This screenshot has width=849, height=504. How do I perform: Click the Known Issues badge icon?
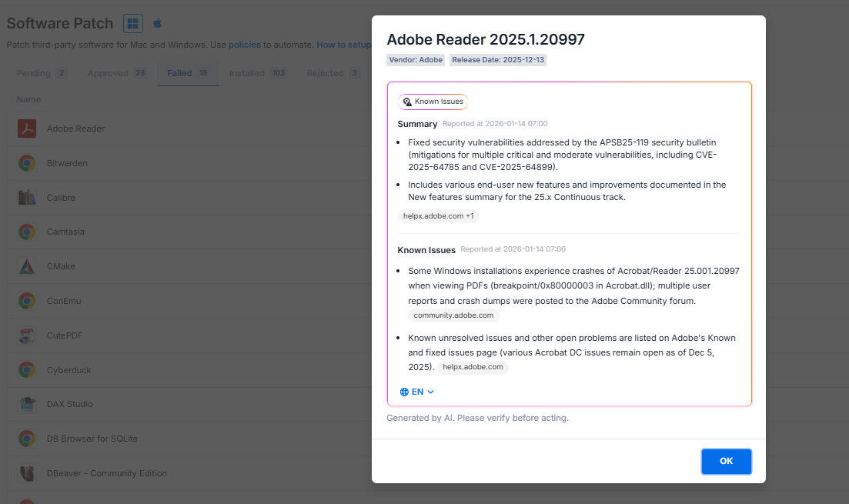click(x=407, y=102)
